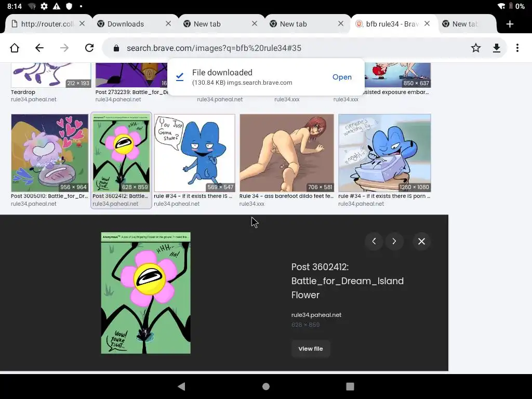Tap the Wi-Fi icon in status bar

(501, 6)
